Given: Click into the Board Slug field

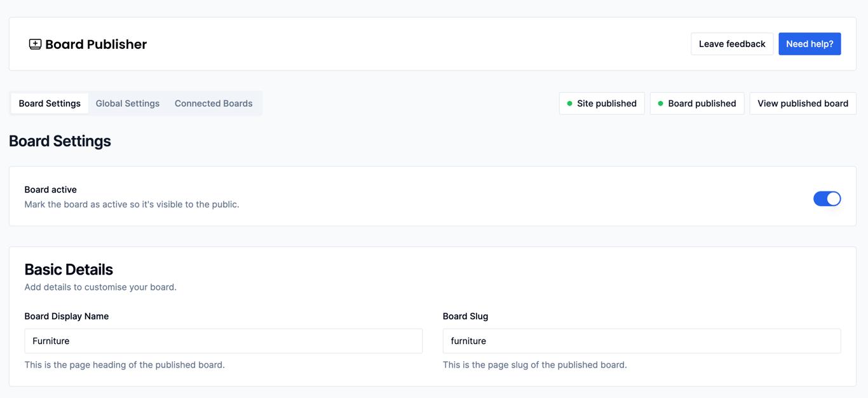Looking at the screenshot, I should pos(641,341).
